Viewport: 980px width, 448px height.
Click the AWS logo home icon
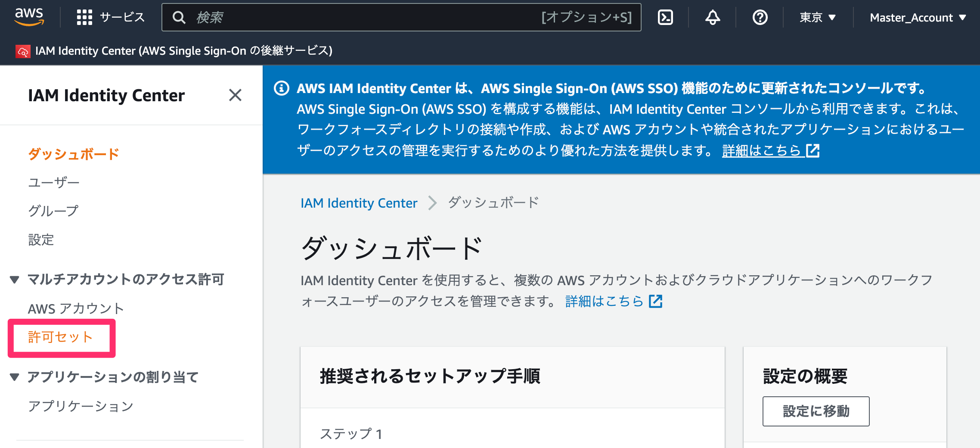29,17
